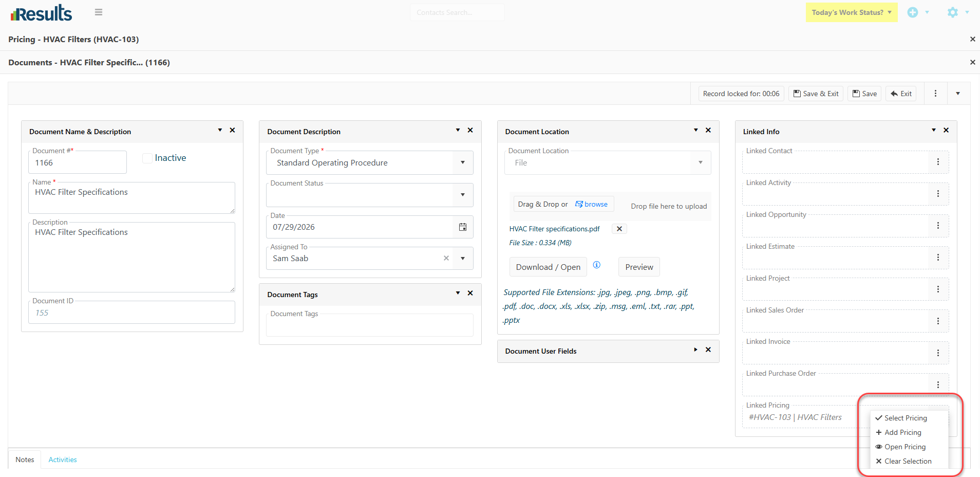Screen dimensions: 980x477
Task: Collapse the Document Tags panel
Action: point(458,293)
